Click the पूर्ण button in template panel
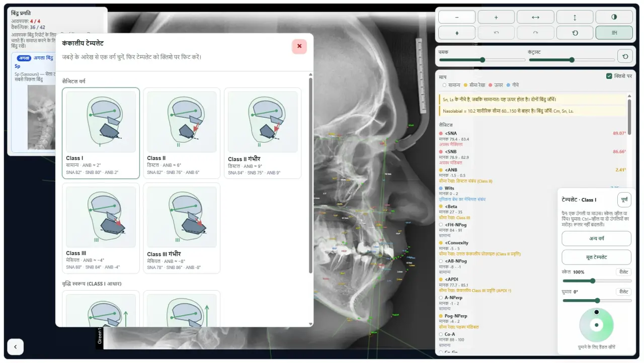Screen dimensions: 644x363 [624, 200]
